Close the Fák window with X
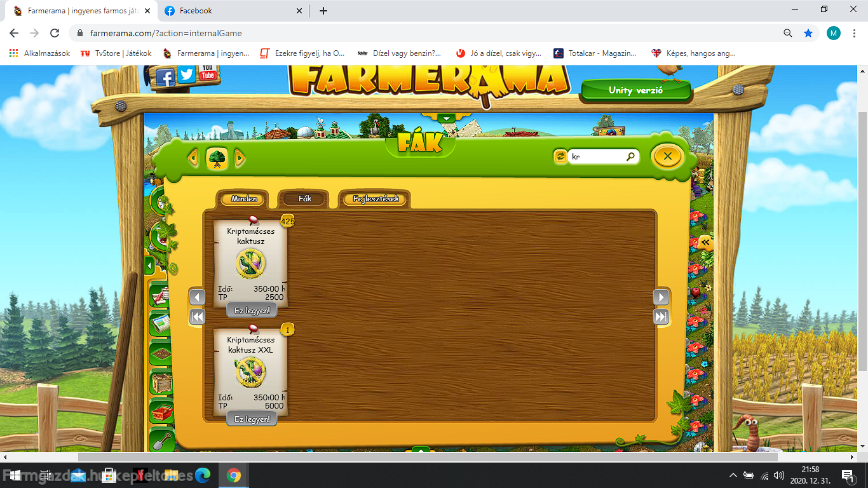 click(667, 156)
